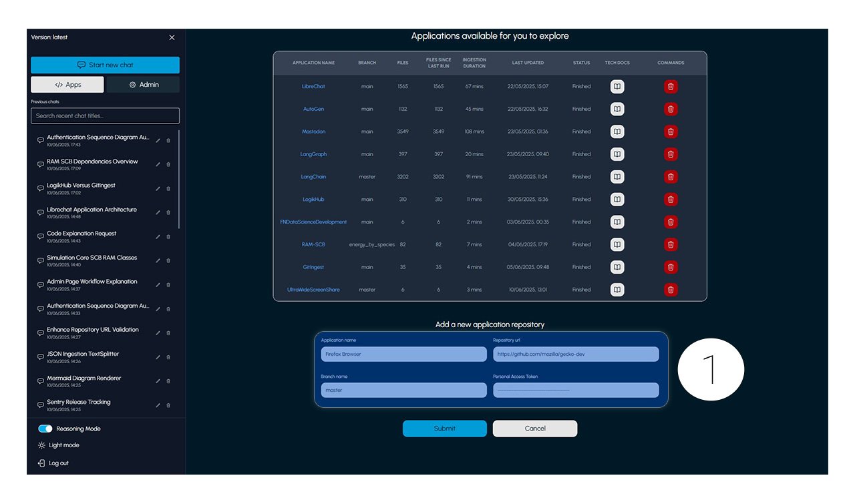
Task: Select the 108 mins duration cell
Action: pyautogui.click(x=474, y=132)
